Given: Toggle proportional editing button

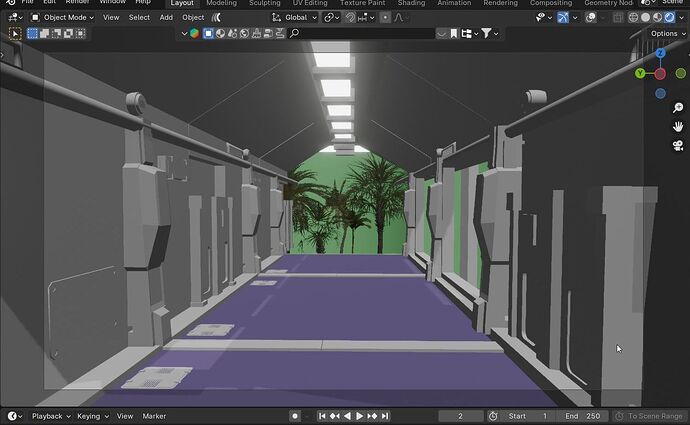Looking at the screenshot, I should tap(385, 18).
